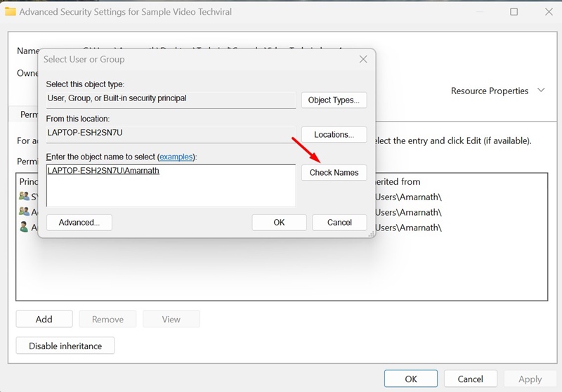Select the second principal entry's group icon
The height and width of the screenshot is (392, 562).
tap(24, 211)
